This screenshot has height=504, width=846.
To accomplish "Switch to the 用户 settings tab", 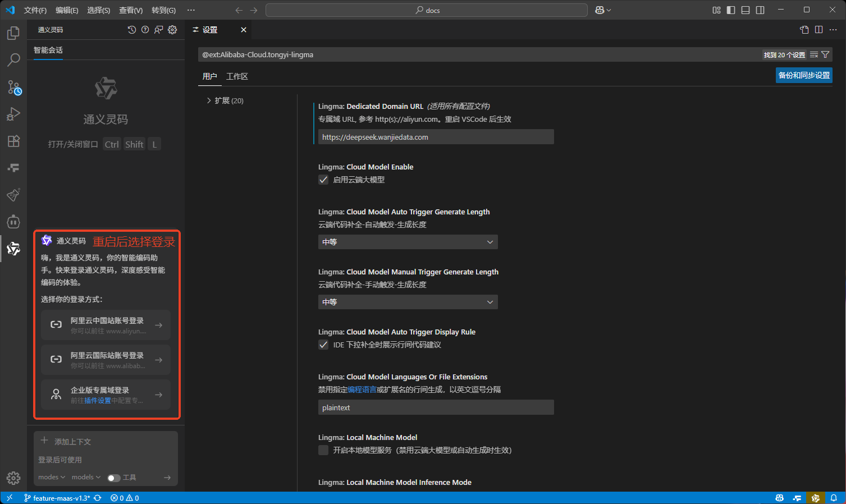I will click(210, 76).
